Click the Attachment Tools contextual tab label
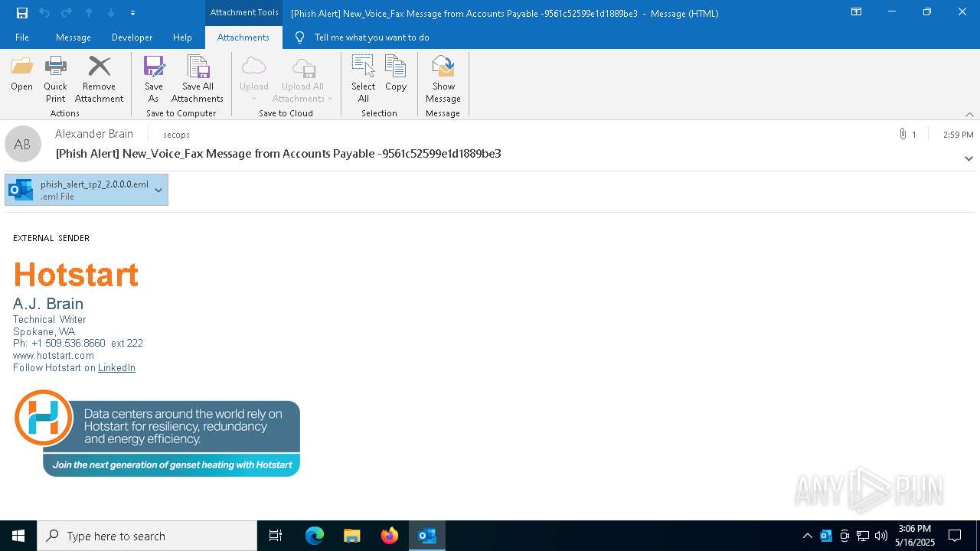The height and width of the screenshot is (551, 980). click(x=244, y=12)
